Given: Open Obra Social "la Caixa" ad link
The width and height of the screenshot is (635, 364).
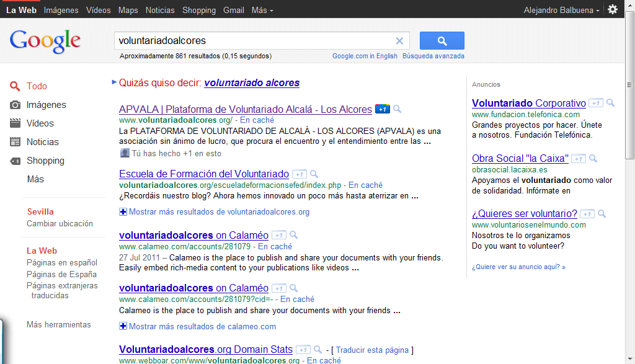Looking at the screenshot, I should 520,158.
